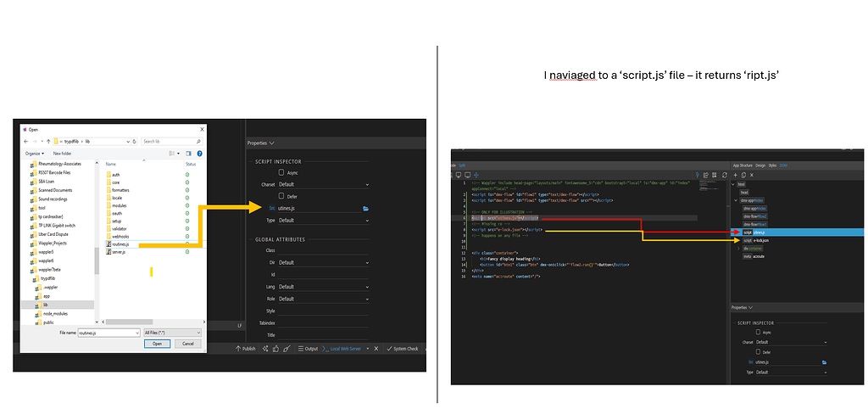Switch to the App Structure tab
868x420 pixels.
[744, 165]
